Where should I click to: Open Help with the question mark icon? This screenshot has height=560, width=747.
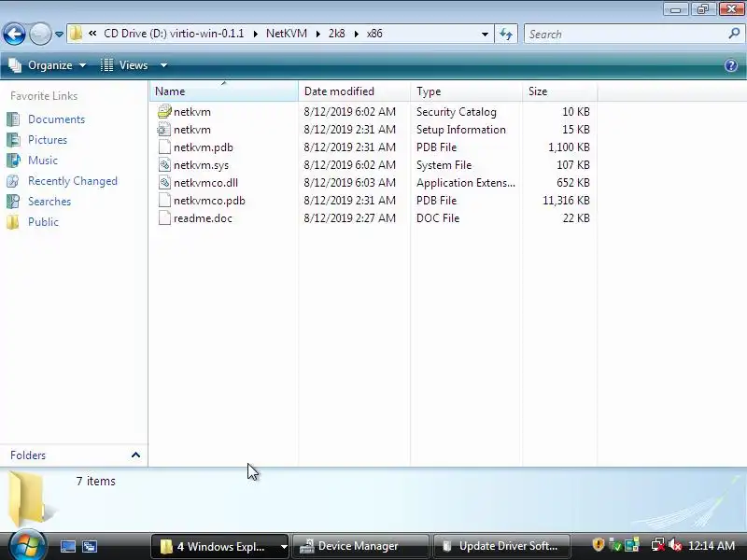(x=731, y=65)
